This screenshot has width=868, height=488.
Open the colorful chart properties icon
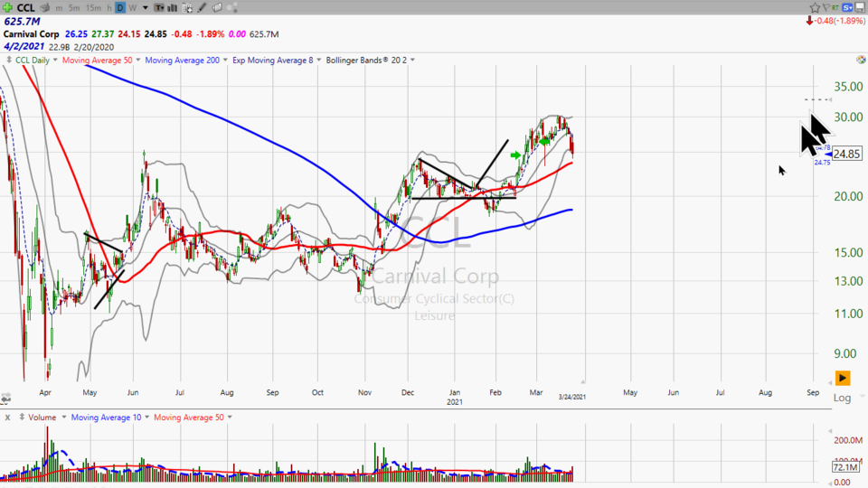pyautogui.click(x=860, y=60)
